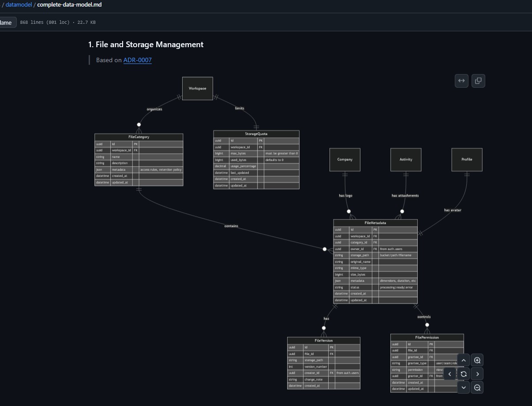Screen dimensions: 532x406
Task: Pan the diagram down using the down chevron
Action: (x=464, y=387)
